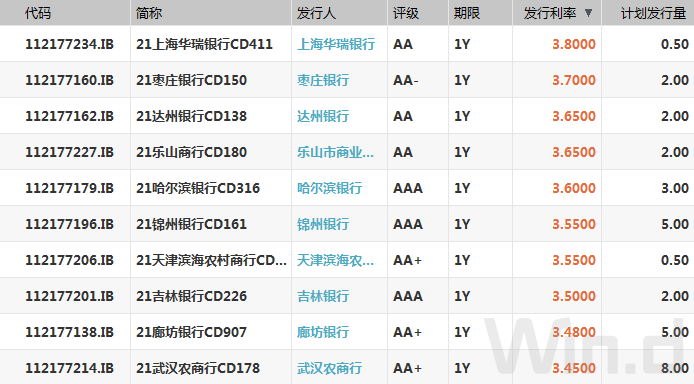Open issuer link 上海华瑞银行
Image resolution: width=694 pixels, height=384 pixels.
click(x=336, y=44)
